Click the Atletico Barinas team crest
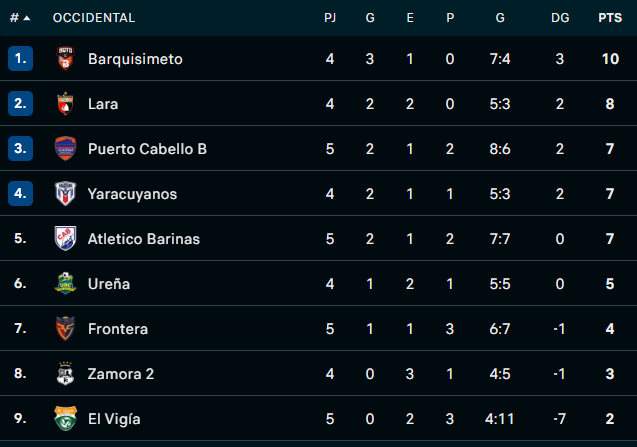 coord(65,239)
